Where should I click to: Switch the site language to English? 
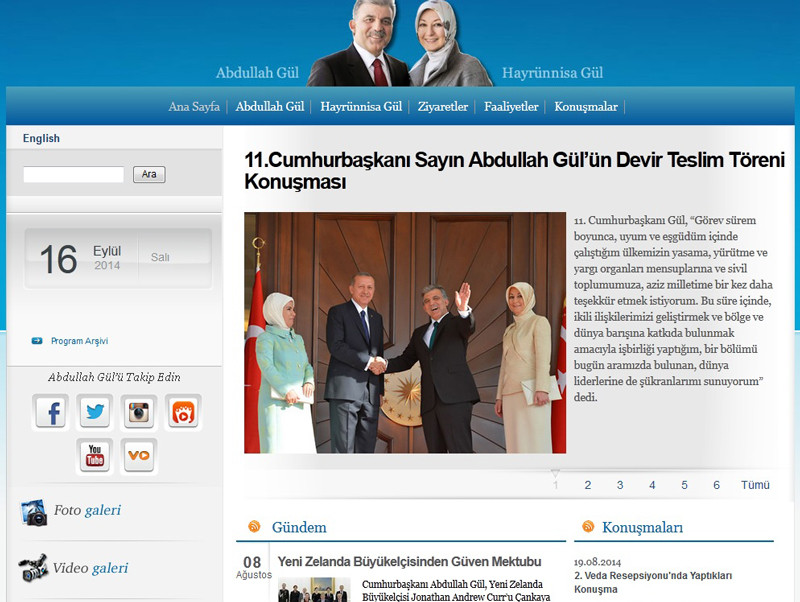click(41, 139)
